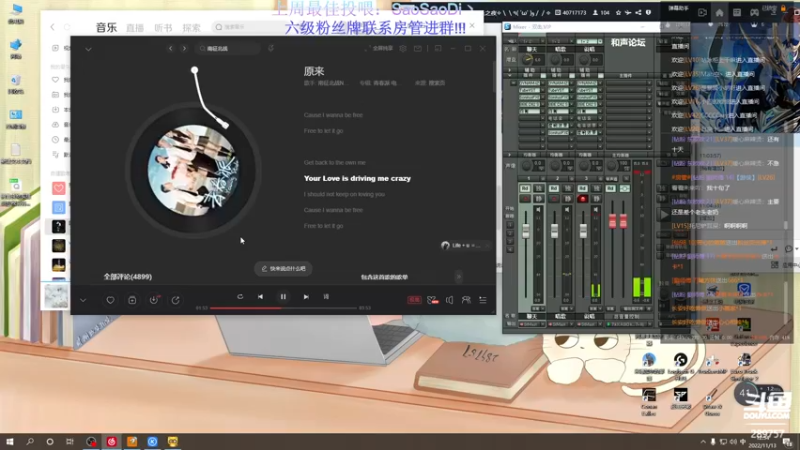Image resolution: width=800 pixels, height=450 pixels.
Task: Open music player messages mail icon
Action: pos(418,48)
